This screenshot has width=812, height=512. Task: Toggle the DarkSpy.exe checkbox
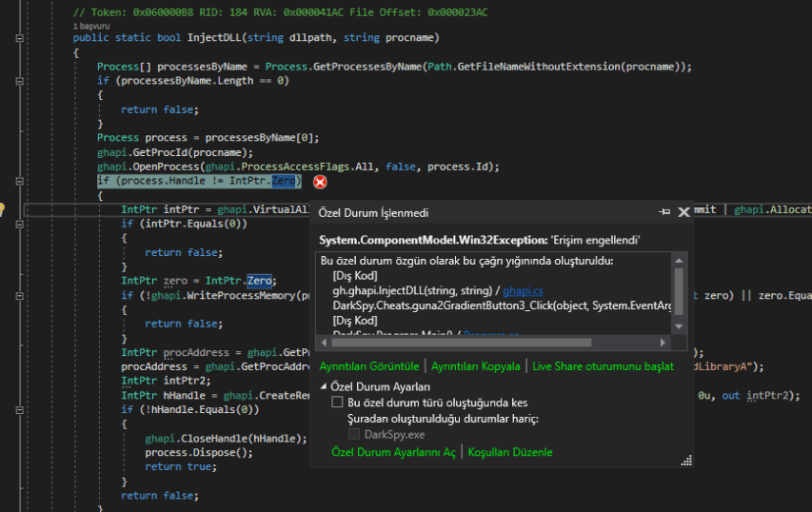click(354, 434)
